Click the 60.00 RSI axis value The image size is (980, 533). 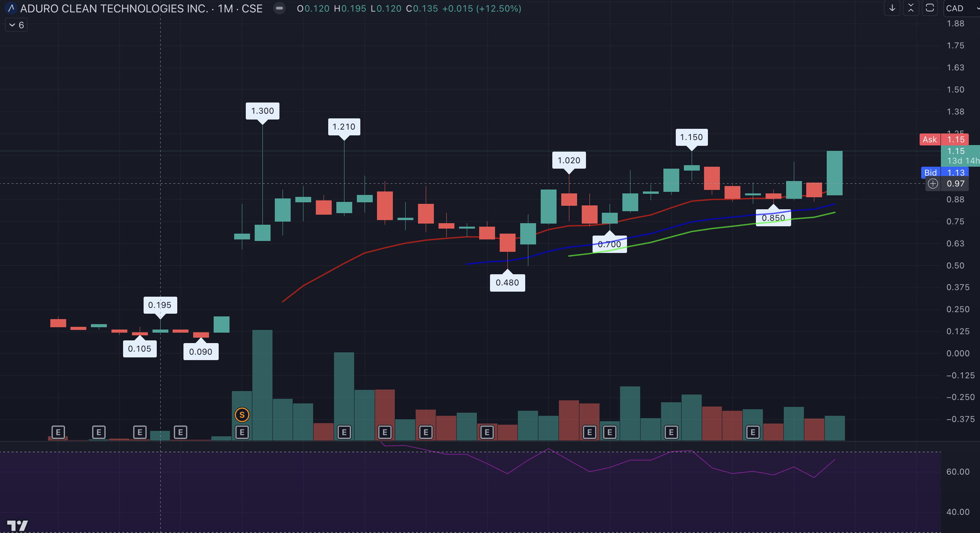pos(958,472)
